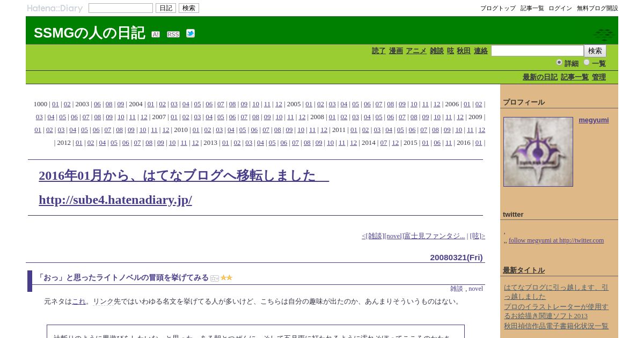Screen dimensions: 644x338
Task: Open 秋田禎信作品電子書籍化状況一覧 sidebar link
Action: click(556, 326)
